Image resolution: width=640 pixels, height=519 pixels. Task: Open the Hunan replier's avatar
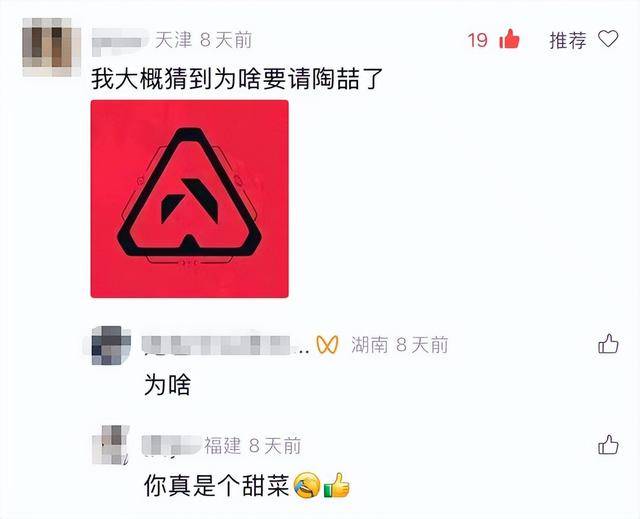(x=111, y=345)
